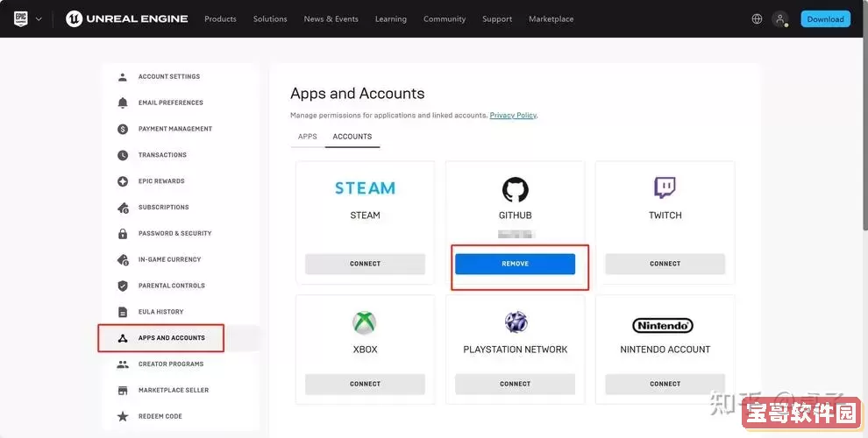Click the Nintendo logo

(x=663, y=326)
